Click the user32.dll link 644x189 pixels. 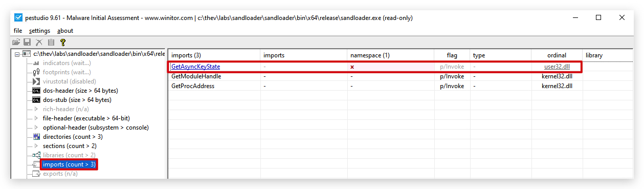(557, 67)
